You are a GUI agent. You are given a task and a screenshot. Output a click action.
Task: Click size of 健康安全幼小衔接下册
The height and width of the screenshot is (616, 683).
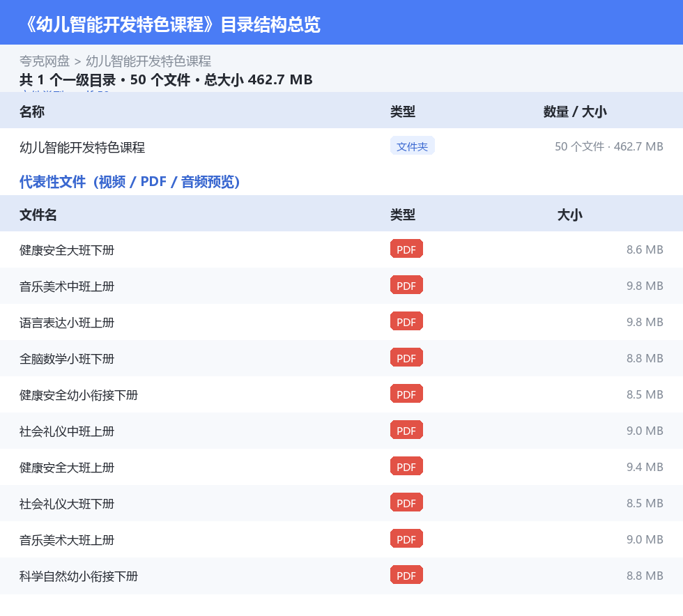645,394
